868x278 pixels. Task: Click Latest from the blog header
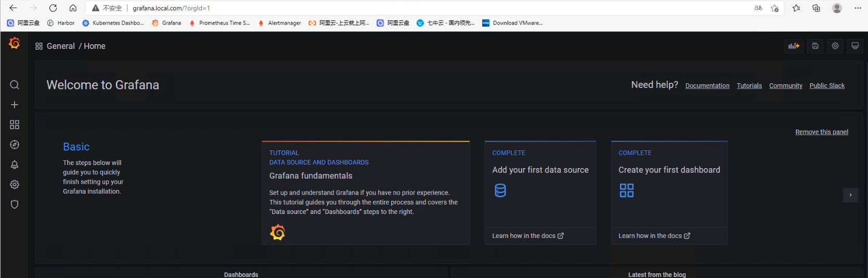click(x=657, y=274)
